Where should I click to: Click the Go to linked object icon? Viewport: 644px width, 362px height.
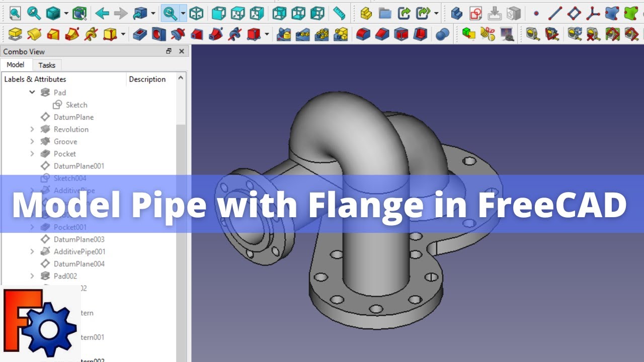140,13
